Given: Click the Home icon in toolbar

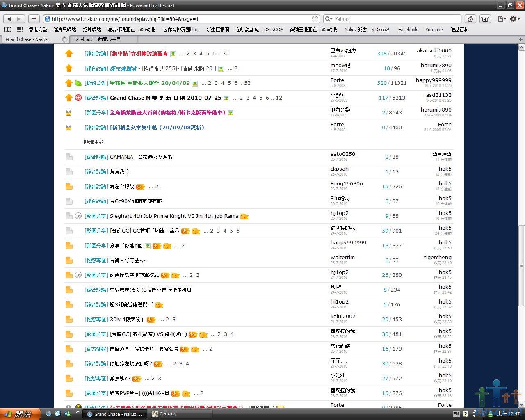Looking at the screenshot, I should pyautogui.click(x=470, y=19).
